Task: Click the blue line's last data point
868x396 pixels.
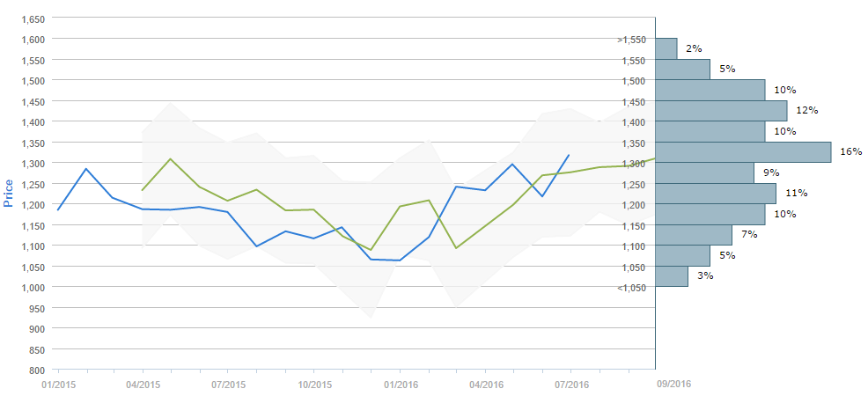Action: click(570, 155)
